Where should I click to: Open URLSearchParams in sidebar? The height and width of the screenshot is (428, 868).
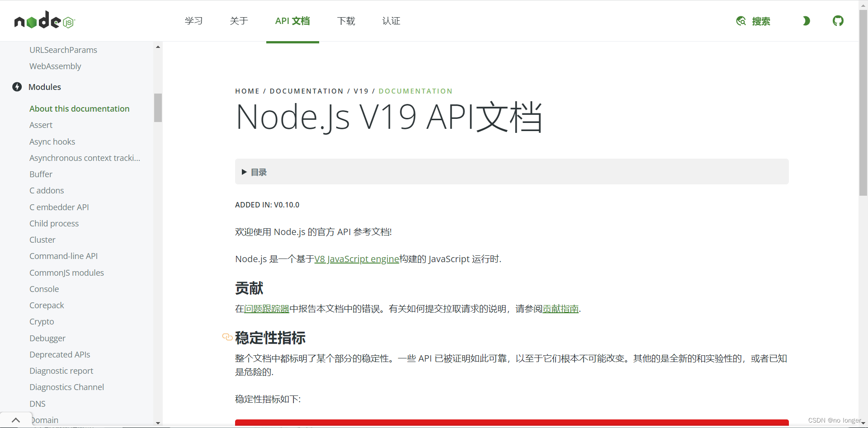[63, 50]
